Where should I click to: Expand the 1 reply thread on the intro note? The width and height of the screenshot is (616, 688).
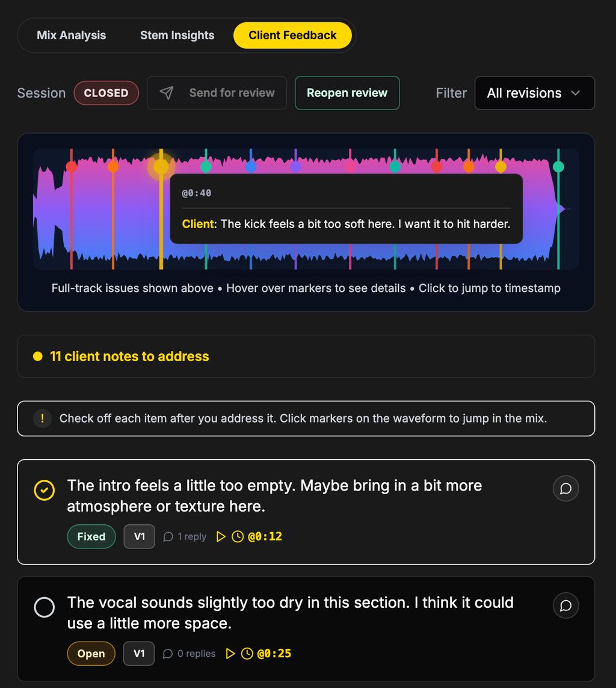(184, 536)
